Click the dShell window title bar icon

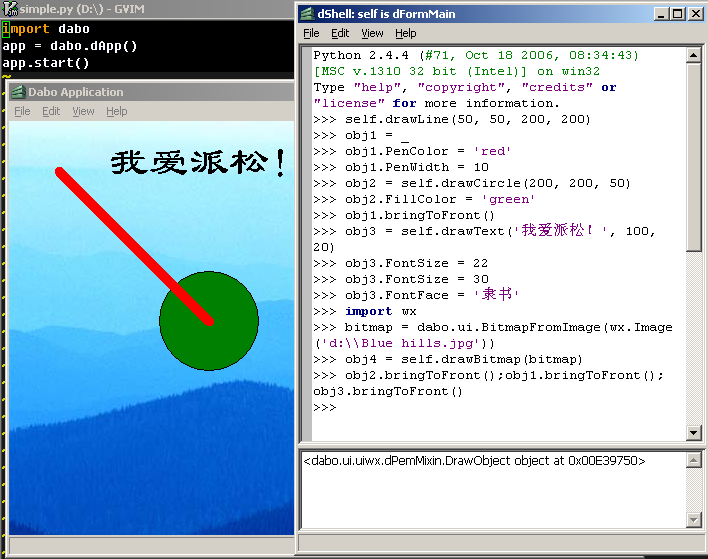pos(306,14)
